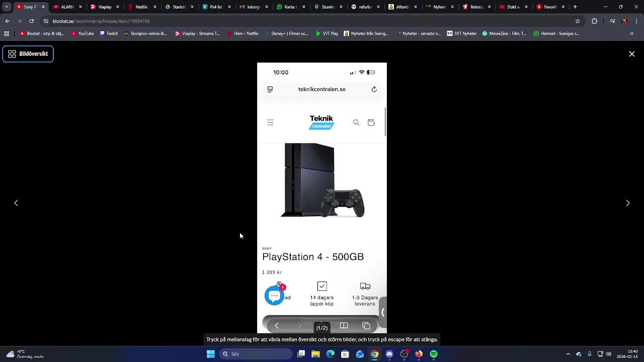This screenshot has width=644, height=362.
Task: Open Task View from the taskbar
Action: pyautogui.click(x=301, y=354)
